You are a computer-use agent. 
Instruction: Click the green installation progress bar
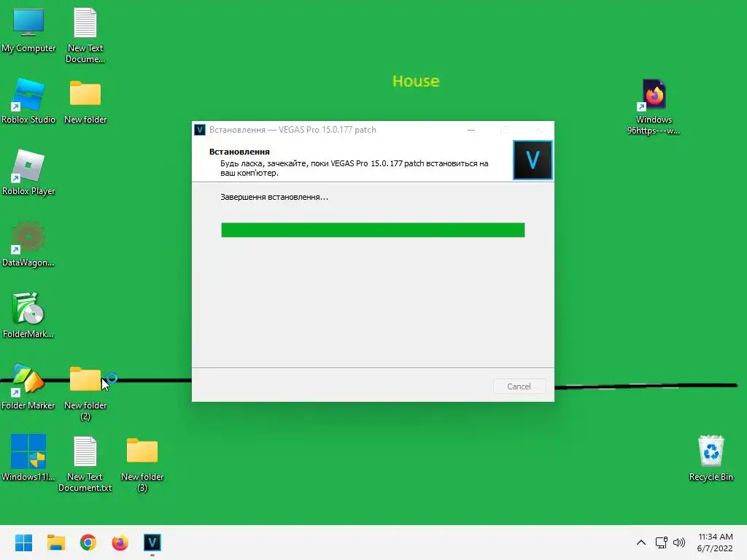pos(373,230)
